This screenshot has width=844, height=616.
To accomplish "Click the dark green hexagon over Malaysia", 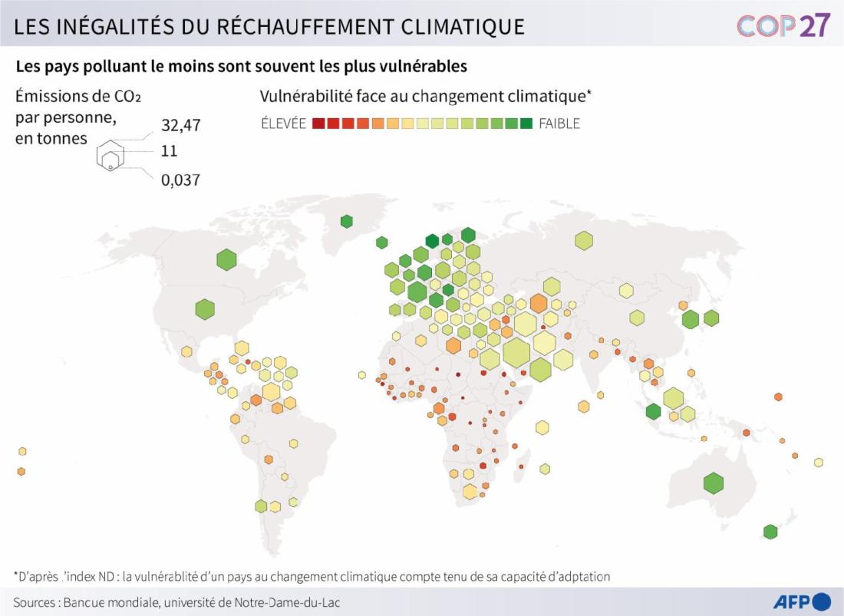I will point(653,412).
